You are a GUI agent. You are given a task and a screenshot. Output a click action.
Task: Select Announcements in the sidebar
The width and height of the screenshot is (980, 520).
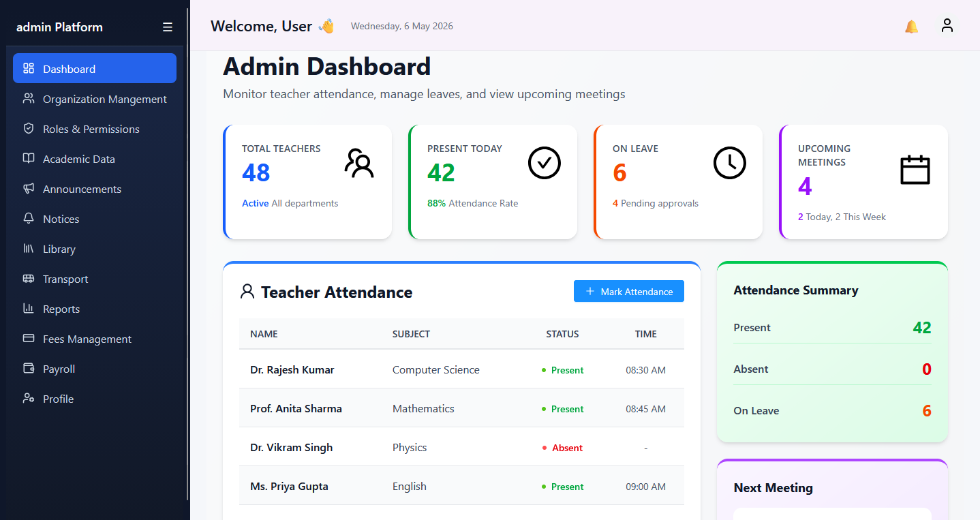point(95,188)
